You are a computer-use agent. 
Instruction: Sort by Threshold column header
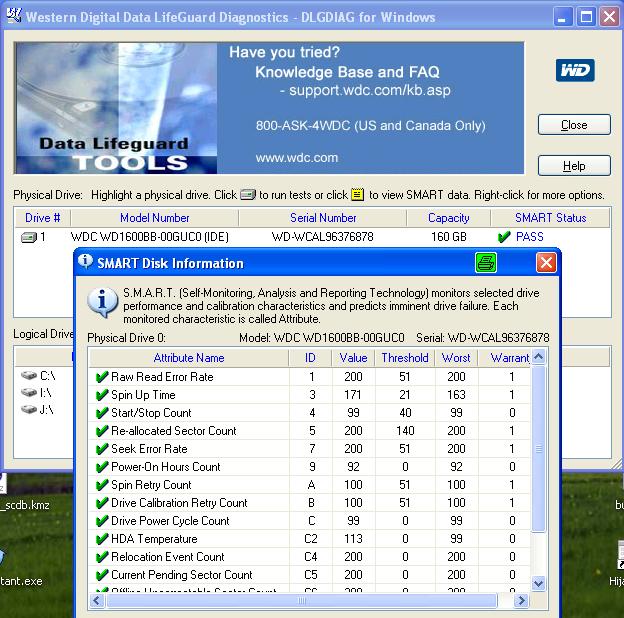coord(405,358)
